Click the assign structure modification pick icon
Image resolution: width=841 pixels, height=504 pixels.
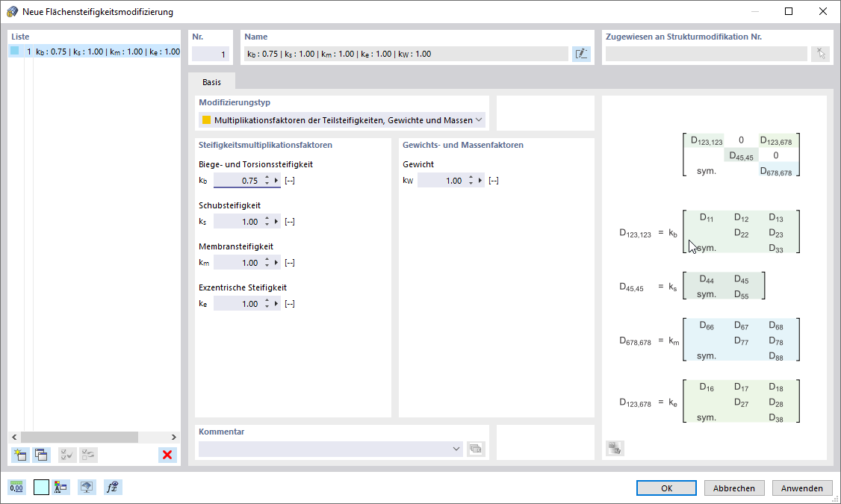click(x=821, y=54)
